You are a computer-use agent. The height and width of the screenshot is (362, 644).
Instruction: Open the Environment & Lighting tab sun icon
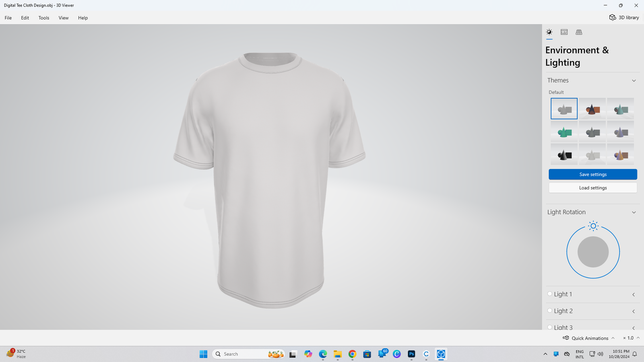pyautogui.click(x=549, y=32)
